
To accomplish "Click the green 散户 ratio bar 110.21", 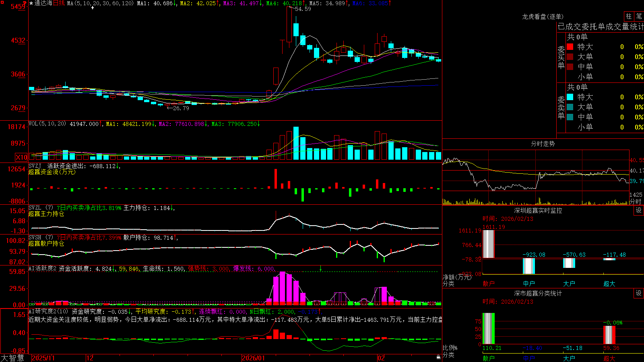I will [x=489, y=329].
